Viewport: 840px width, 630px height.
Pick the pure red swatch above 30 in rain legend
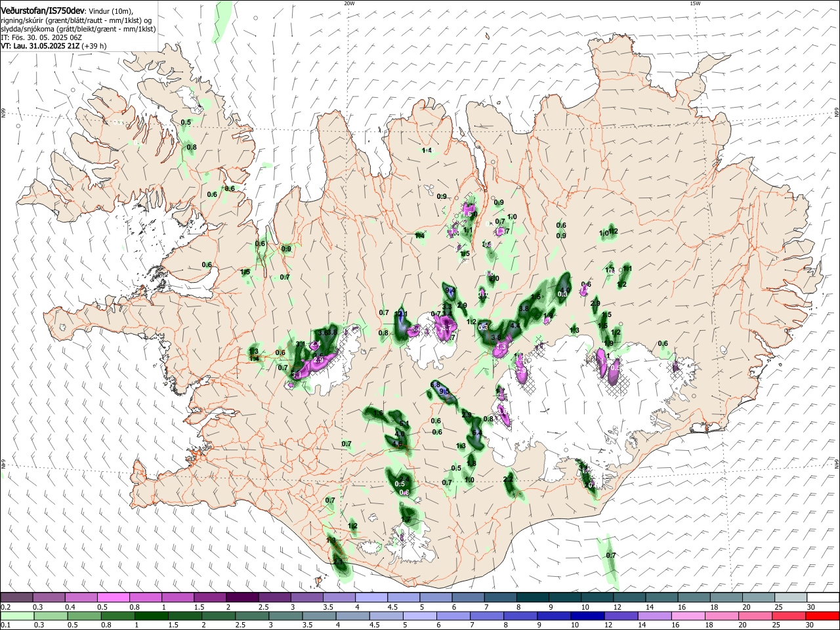tap(822, 616)
